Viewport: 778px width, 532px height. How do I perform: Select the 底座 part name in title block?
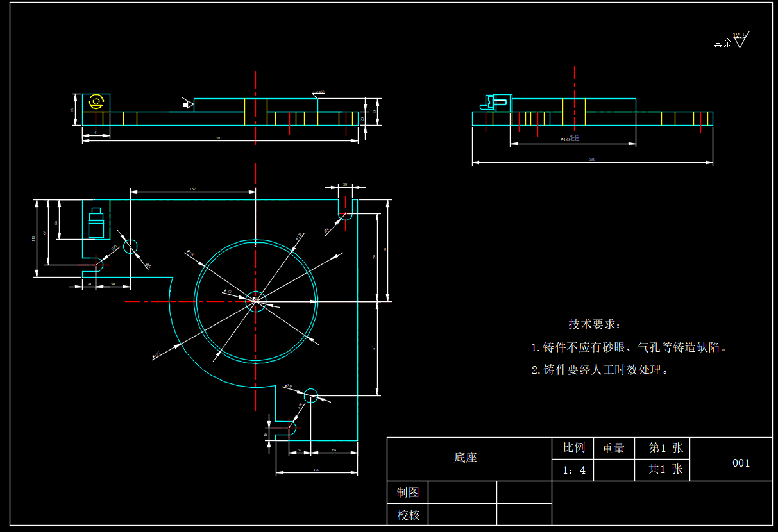466,458
